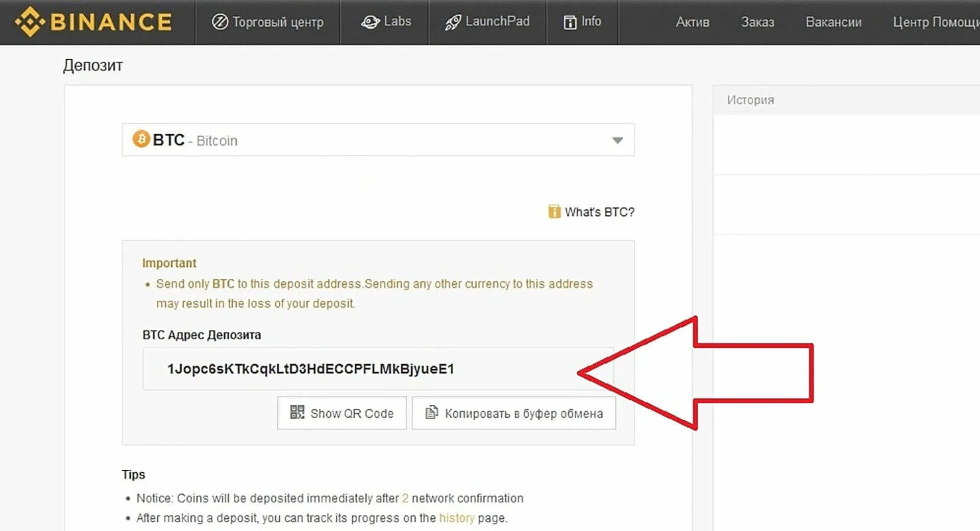Viewport: 980px width, 531px height.
Task: Click the BTC Адрес Депозита label
Action: coord(202,335)
